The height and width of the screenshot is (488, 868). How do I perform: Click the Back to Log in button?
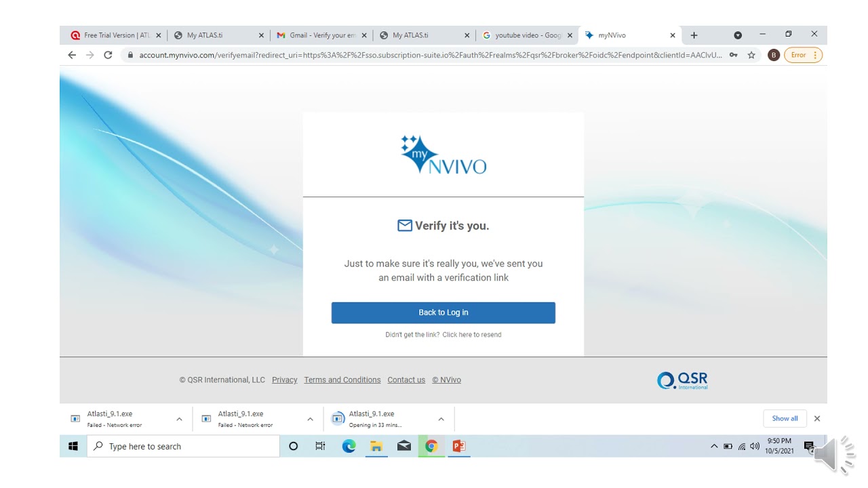[x=443, y=312]
